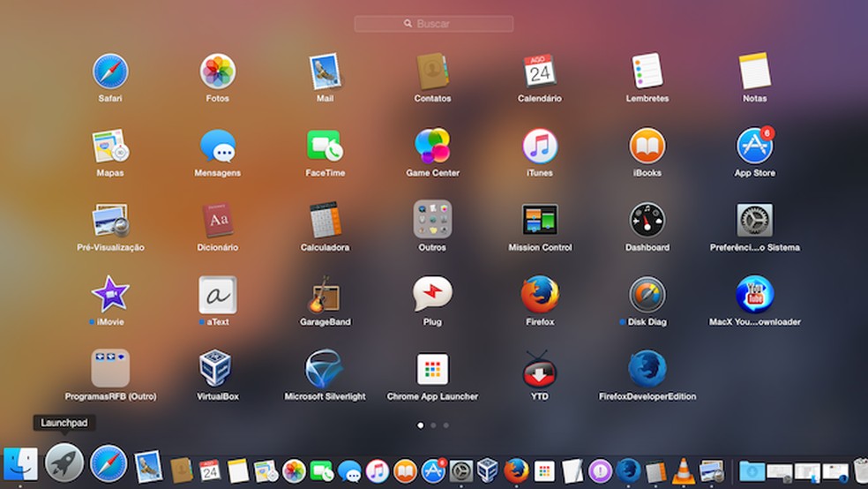
Task: Open FirefoxDeveloperEdition in the Launchpad grid
Action: tap(647, 369)
